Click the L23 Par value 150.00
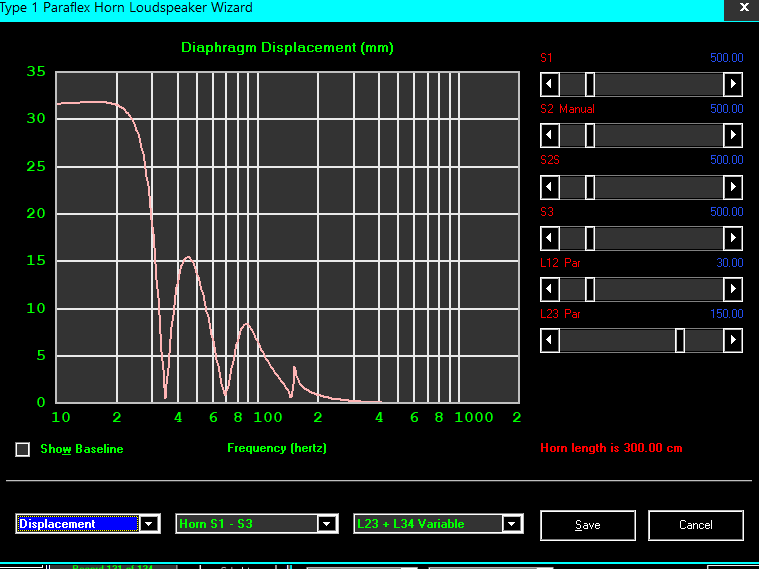Screen dimensions: 759x569 coord(727,314)
